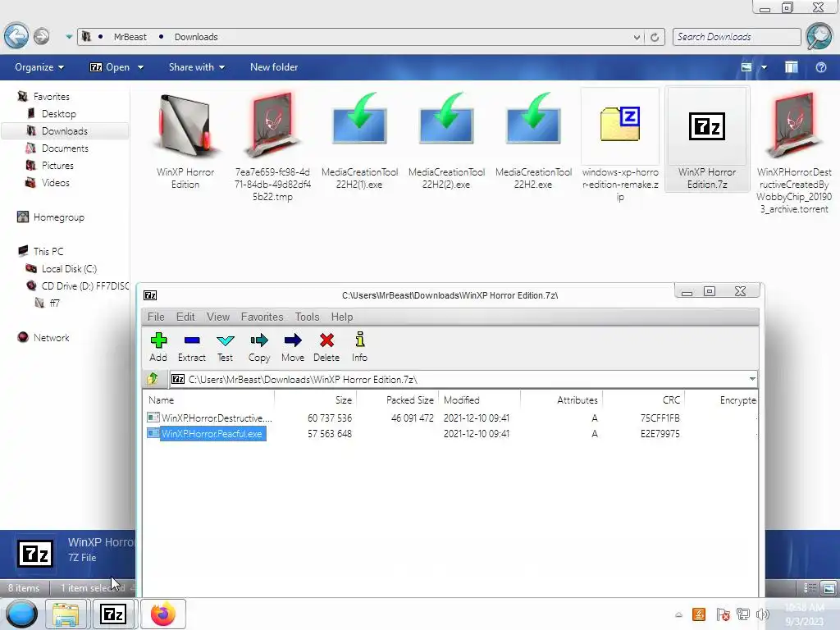Extract files using the Extract icon

coord(192,347)
